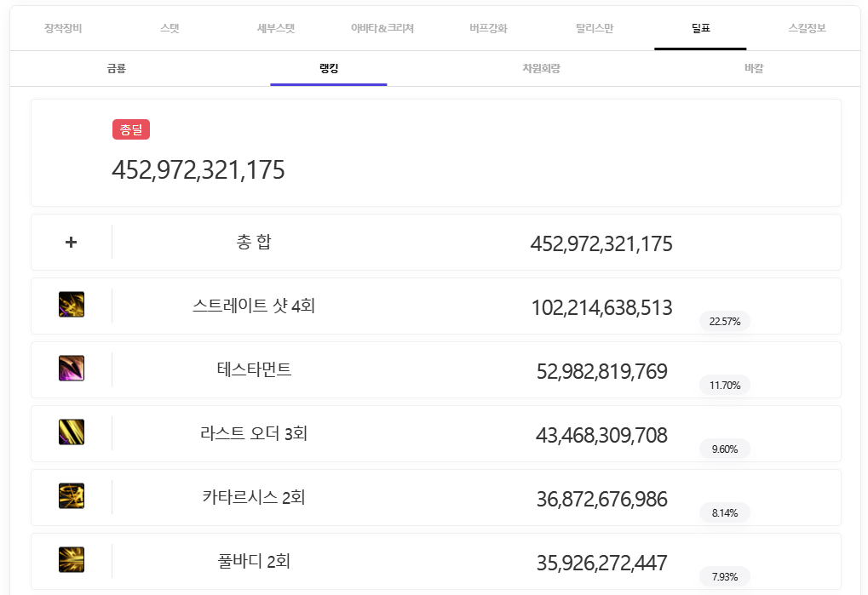
Task: Select the 아바타&크리쳐 tab
Action: point(382,28)
